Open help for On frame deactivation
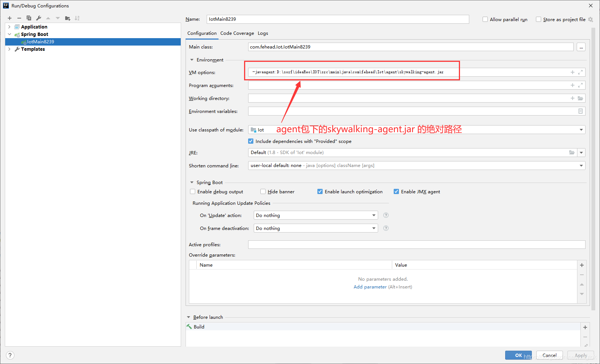Viewport: 600px width, 364px height. coord(386,228)
